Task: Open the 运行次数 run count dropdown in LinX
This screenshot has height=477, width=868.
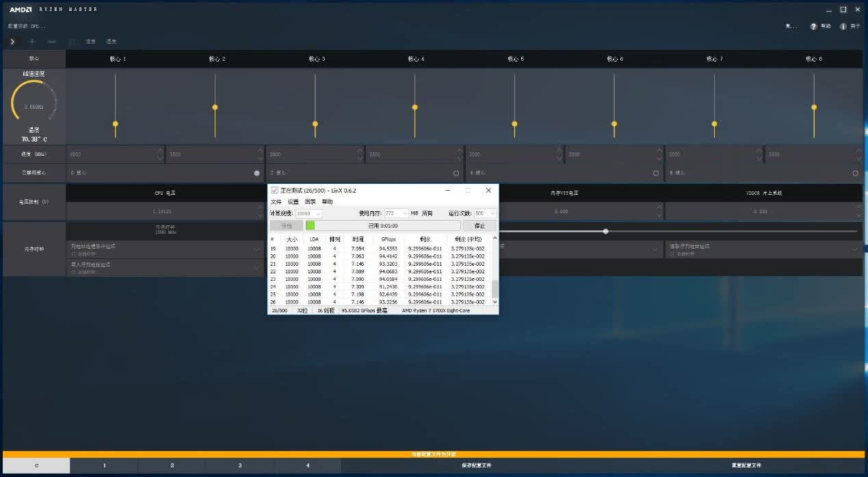Action: pos(485,213)
